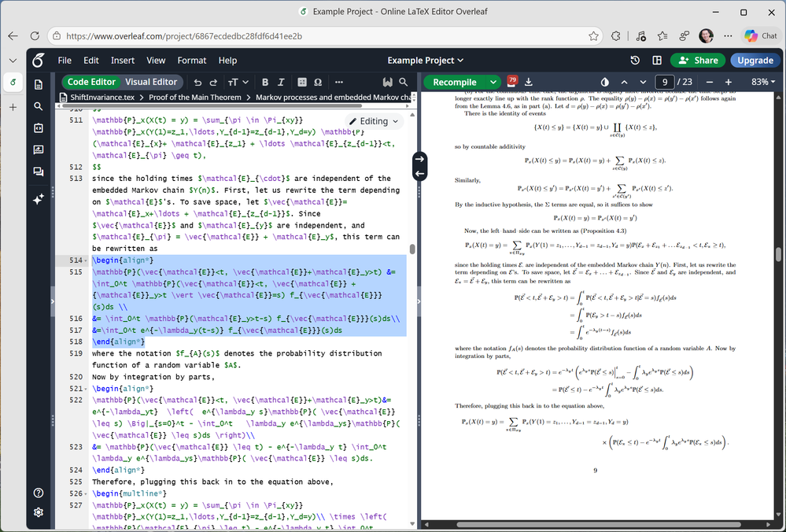Go to next PDF page

(643, 82)
